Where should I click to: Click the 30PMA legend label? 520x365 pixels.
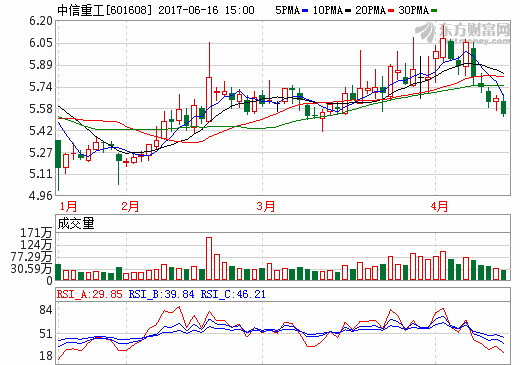pos(414,10)
